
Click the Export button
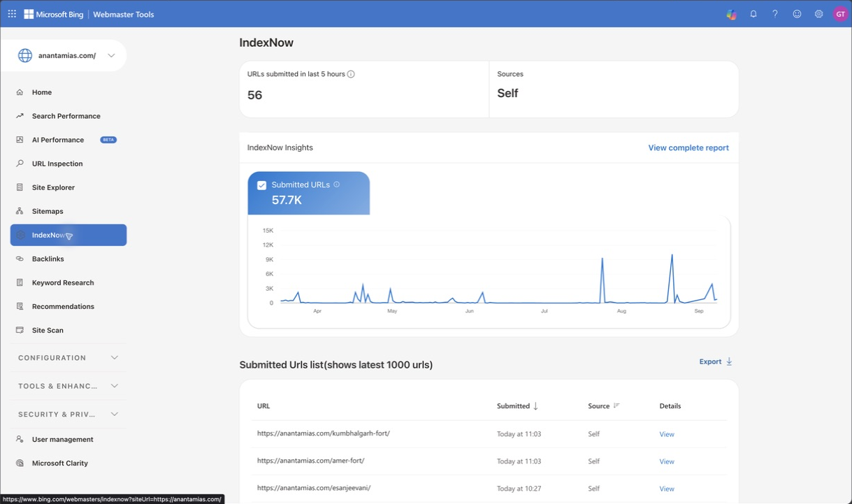point(716,361)
